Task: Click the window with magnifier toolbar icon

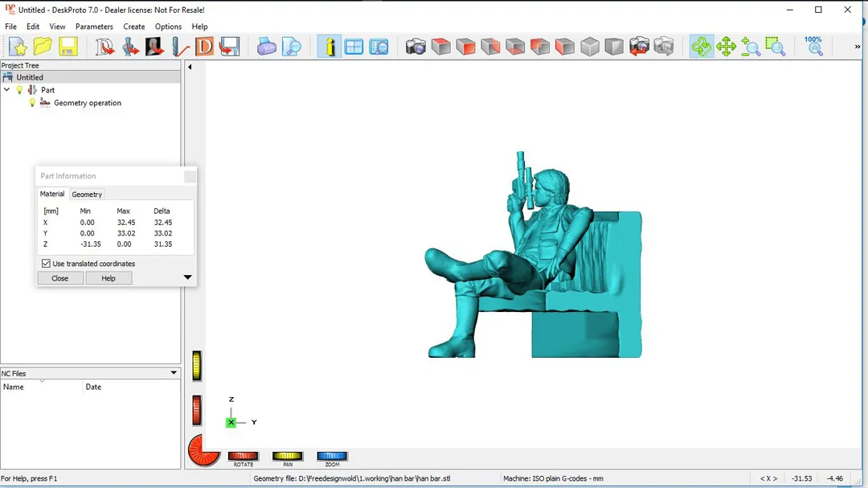Action: [x=379, y=47]
